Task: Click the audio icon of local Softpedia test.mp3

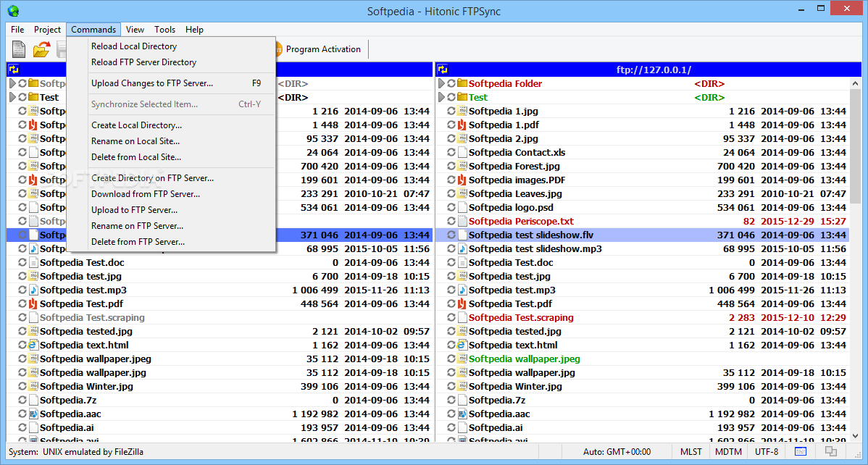Action: 33,290
